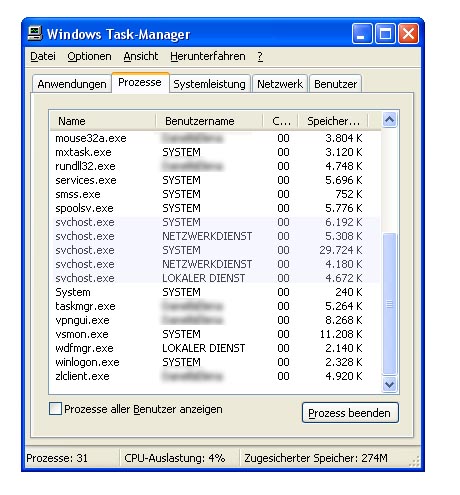
Task: Select the vsmon.exe process
Action: coord(215,334)
